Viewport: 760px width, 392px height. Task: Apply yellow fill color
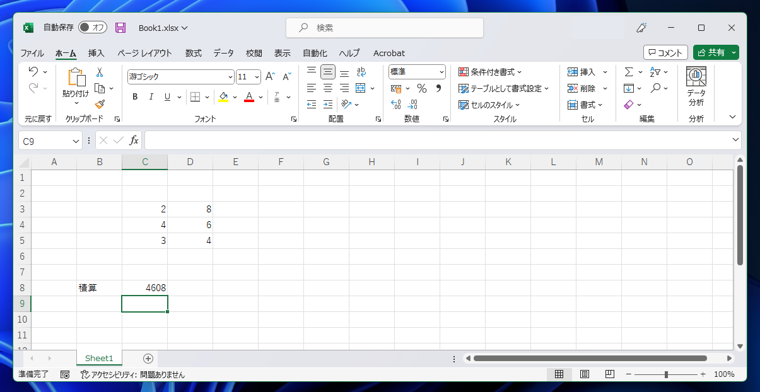point(223,97)
